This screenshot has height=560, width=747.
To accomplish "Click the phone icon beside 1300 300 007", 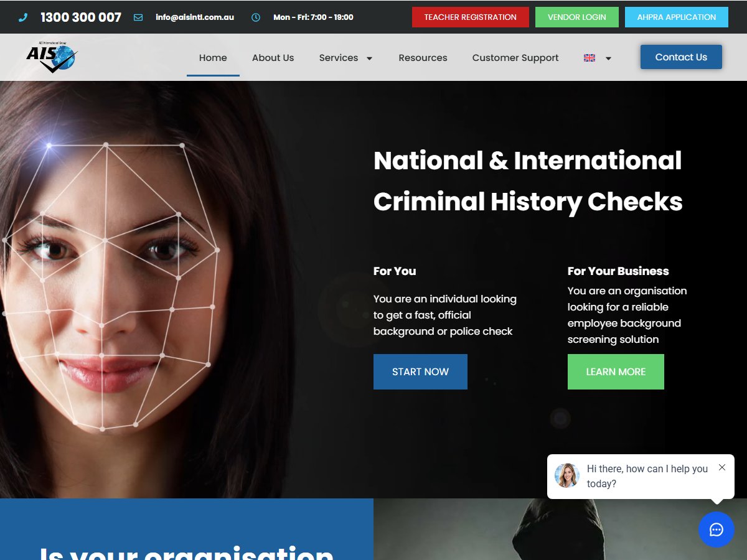I will point(23,17).
